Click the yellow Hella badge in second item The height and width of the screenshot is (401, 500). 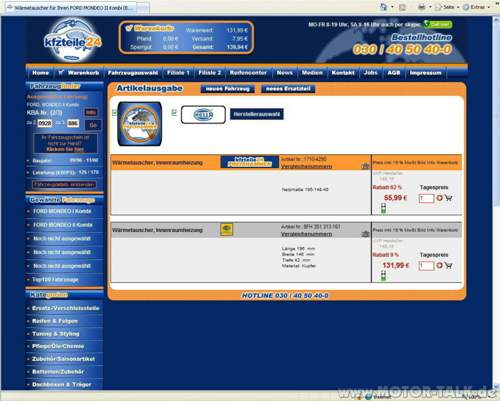click(x=227, y=229)
